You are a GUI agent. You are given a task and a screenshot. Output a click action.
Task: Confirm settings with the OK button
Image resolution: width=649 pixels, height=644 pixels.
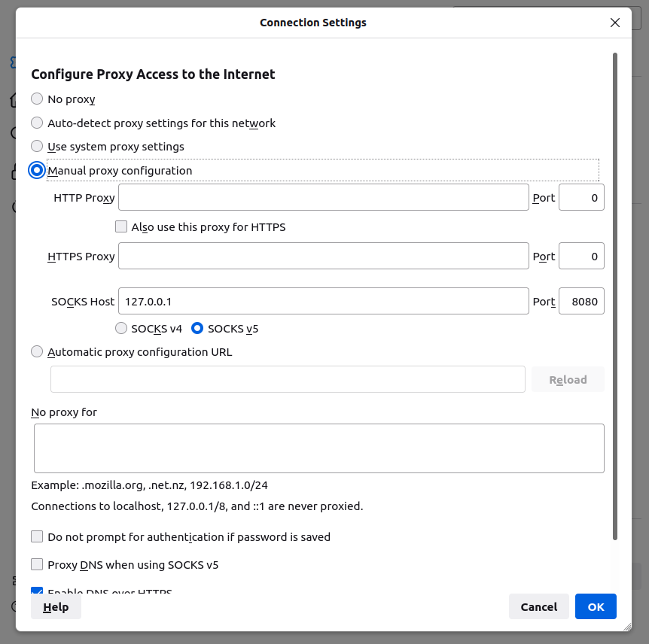596,607
